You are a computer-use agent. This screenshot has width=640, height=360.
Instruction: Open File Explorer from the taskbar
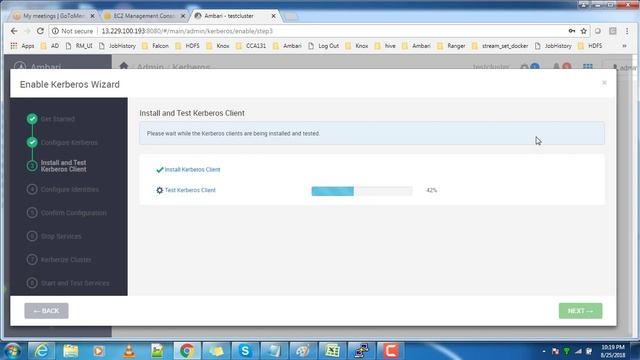pyautogui.click(x=71, y=351)
